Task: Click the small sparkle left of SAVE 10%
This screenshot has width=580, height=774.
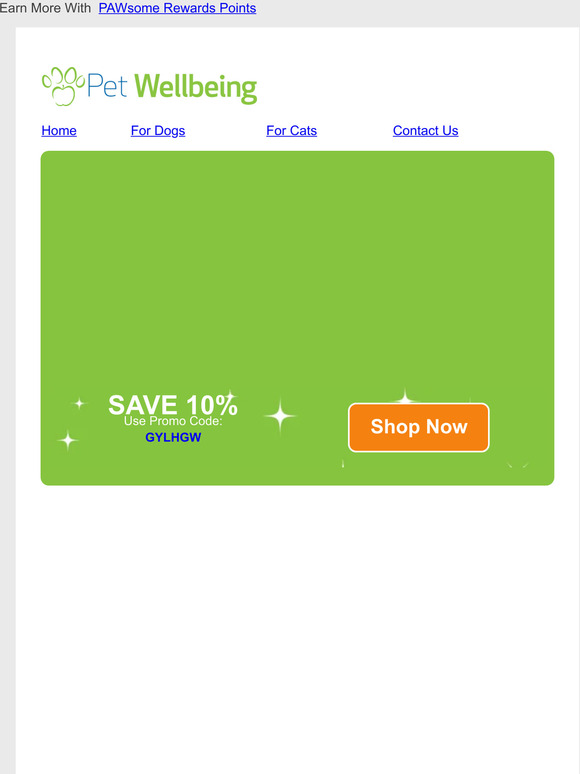Action: tap(79, 404)
